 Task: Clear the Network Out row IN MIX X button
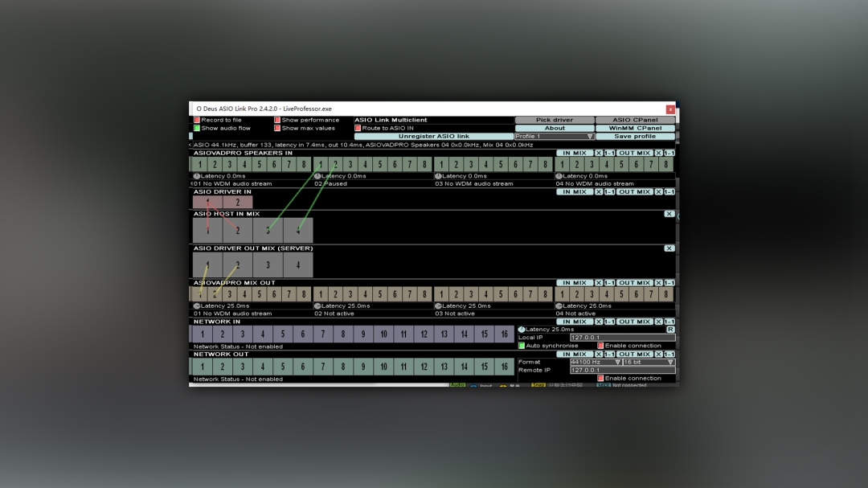click(599, 354)
